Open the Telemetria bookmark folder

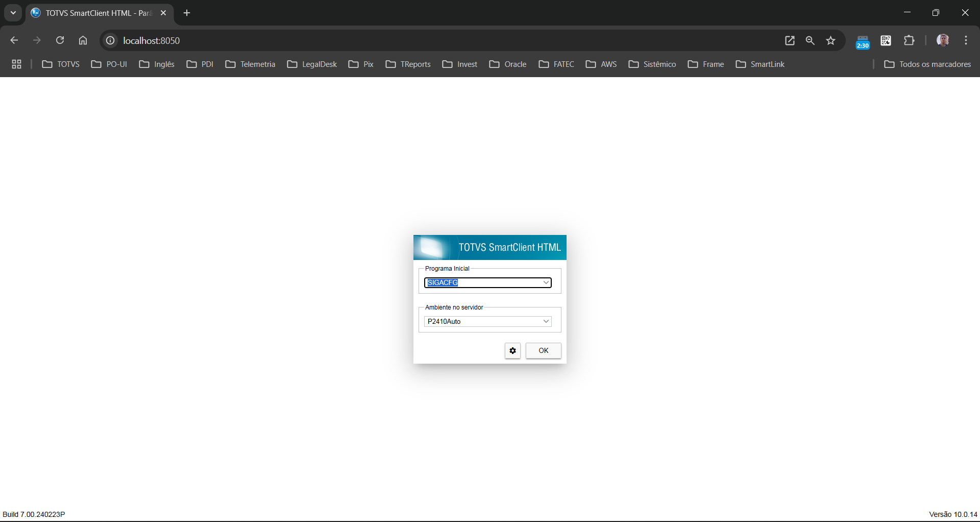point(250,64)
